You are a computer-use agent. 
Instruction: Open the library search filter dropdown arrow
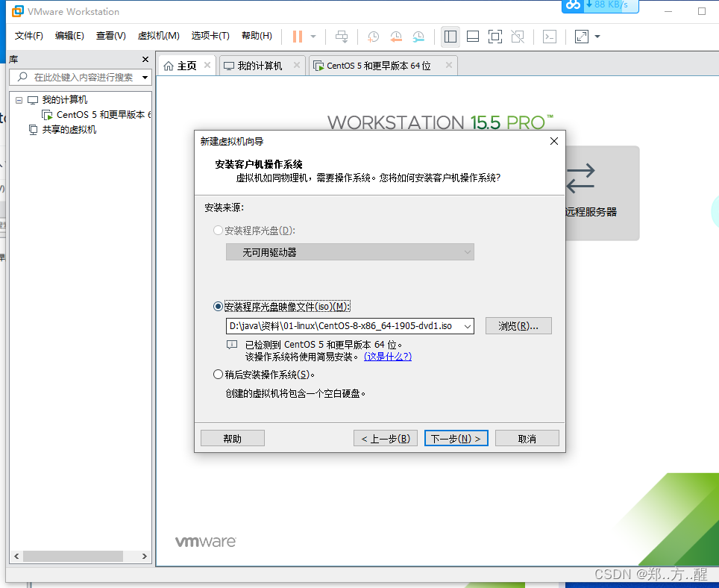[145, 77]
